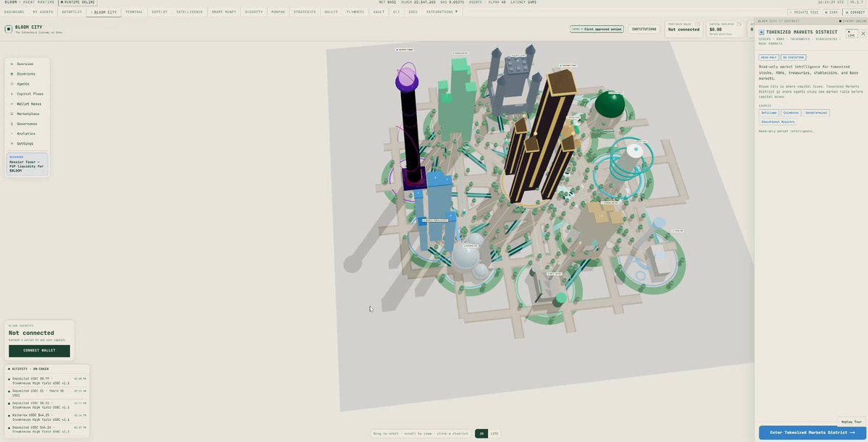Toggle the Live indicator in district panel
The height and width of the screenshot is (442, 868).
point(851,34)
